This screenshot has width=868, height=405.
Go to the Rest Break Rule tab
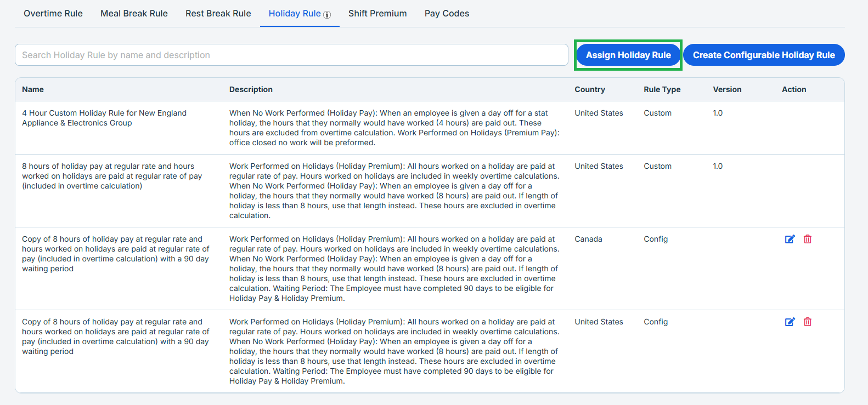coord(218,13)
